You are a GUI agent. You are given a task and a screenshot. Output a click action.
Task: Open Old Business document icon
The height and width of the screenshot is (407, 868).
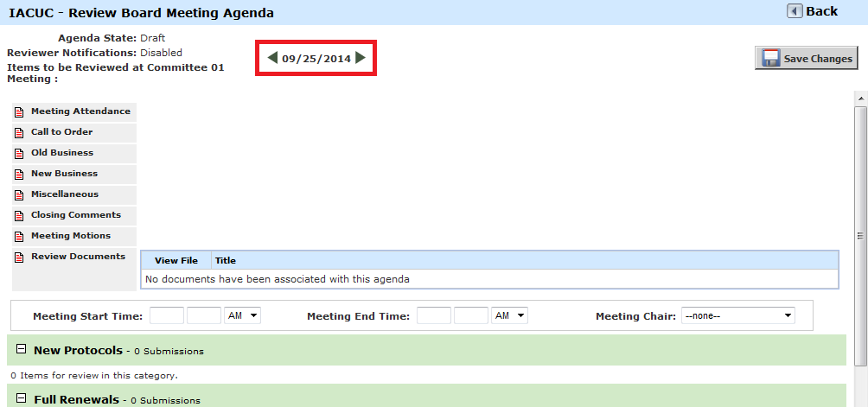(x=19, y=154)
